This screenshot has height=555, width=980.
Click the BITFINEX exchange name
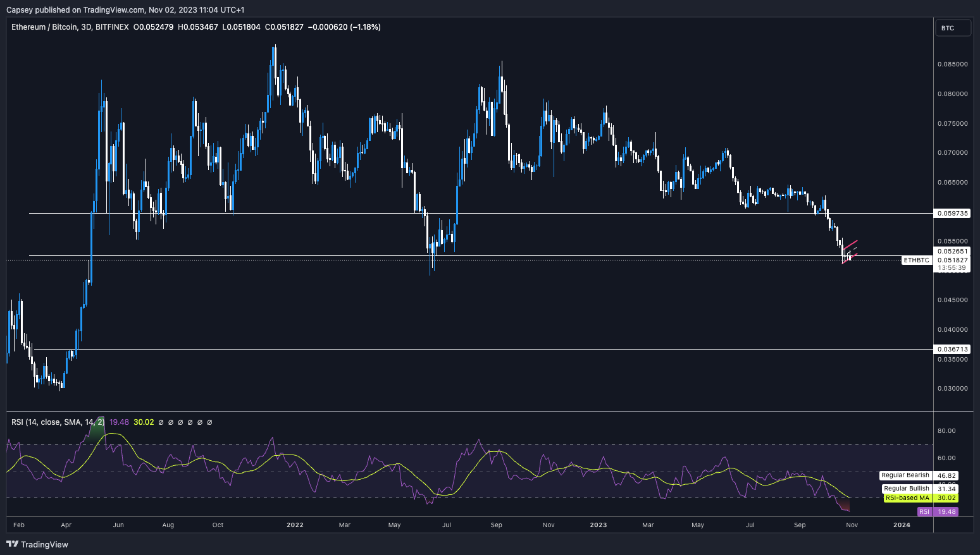tap(113, 27)
